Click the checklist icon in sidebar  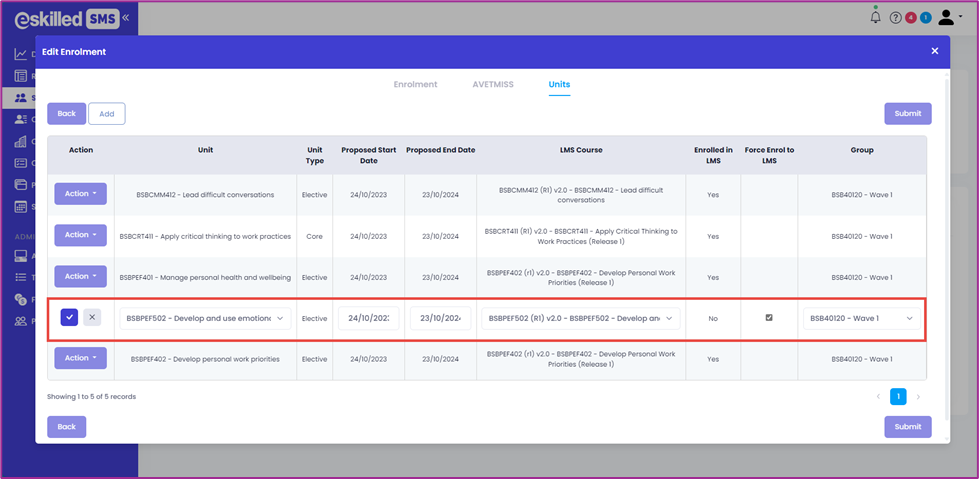click(21, 163)
